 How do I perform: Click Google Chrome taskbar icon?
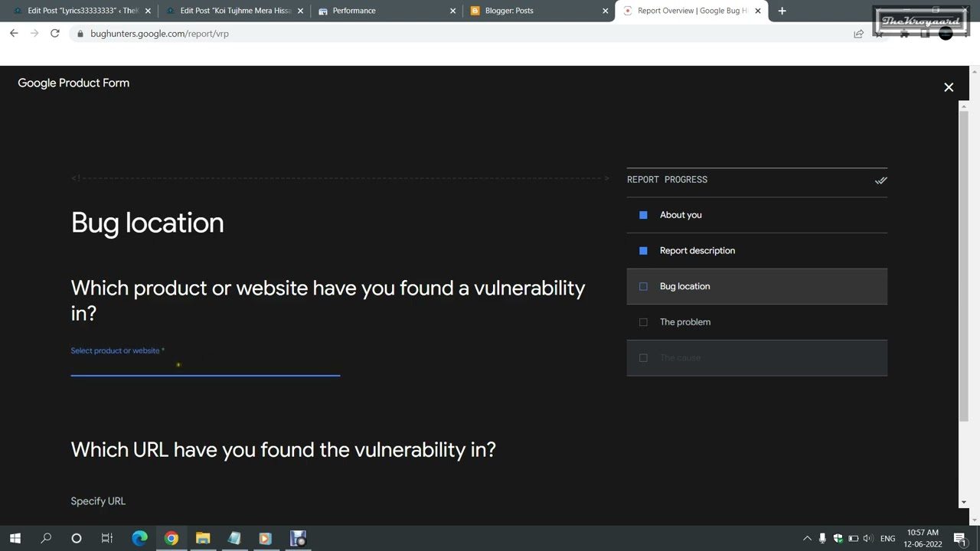171,539
